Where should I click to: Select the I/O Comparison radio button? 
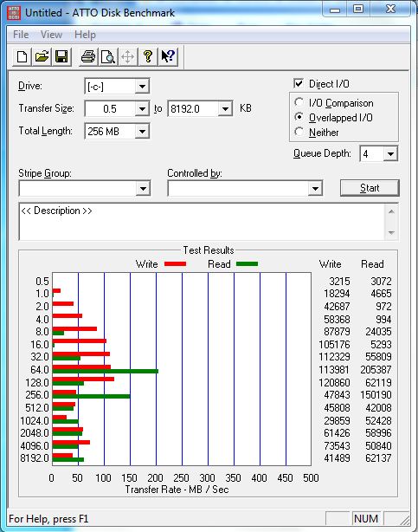click(299, 102)
